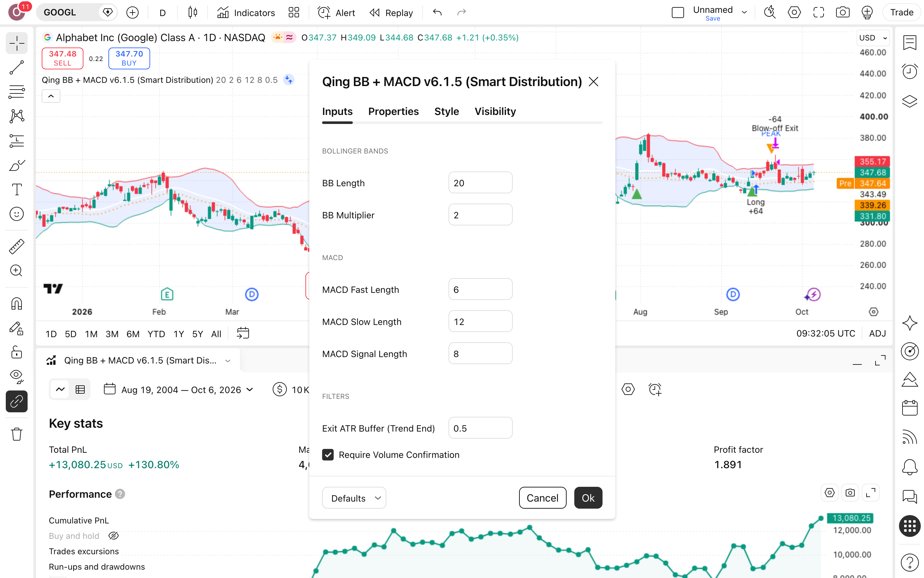Toggle ADJ adjustment button on chart
Image resolution: width=924 pixels, height=578 pixels.
(x=877, y=333)
